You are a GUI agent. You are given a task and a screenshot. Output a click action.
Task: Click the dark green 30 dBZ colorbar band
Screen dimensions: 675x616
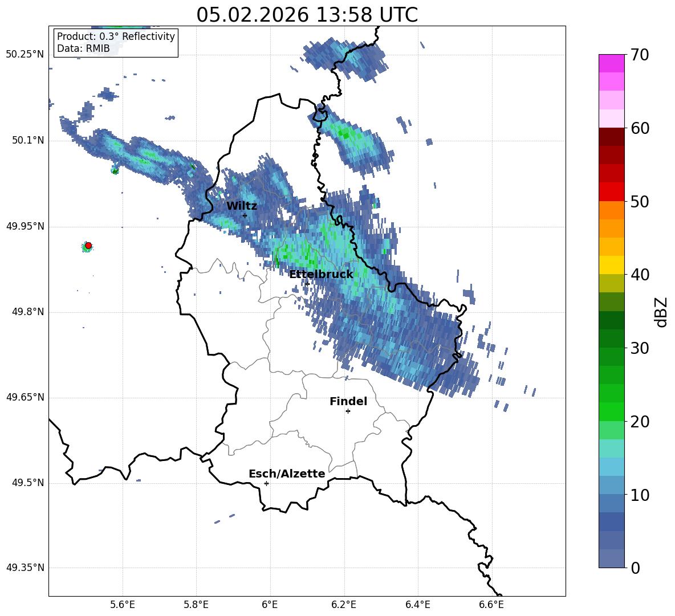611,338
